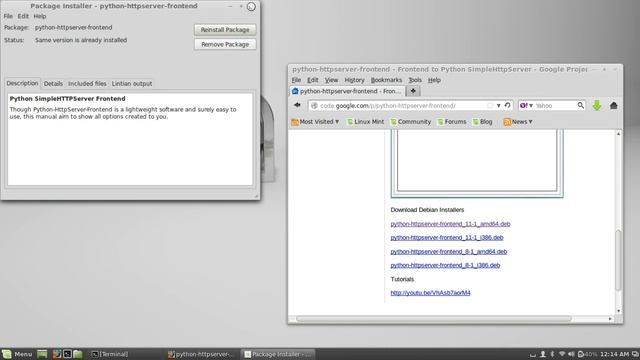Click the scroll down arrow in Firefox
This screenshot has width=640, height=360.
(618, 311)
